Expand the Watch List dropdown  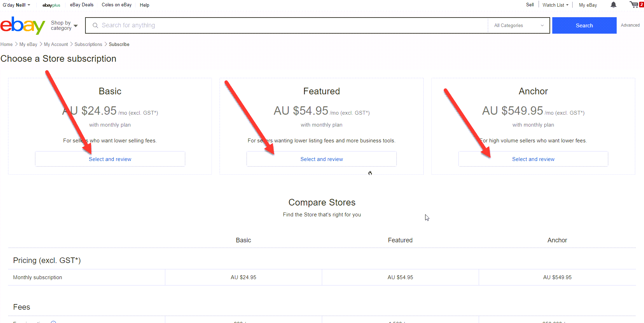555,5
